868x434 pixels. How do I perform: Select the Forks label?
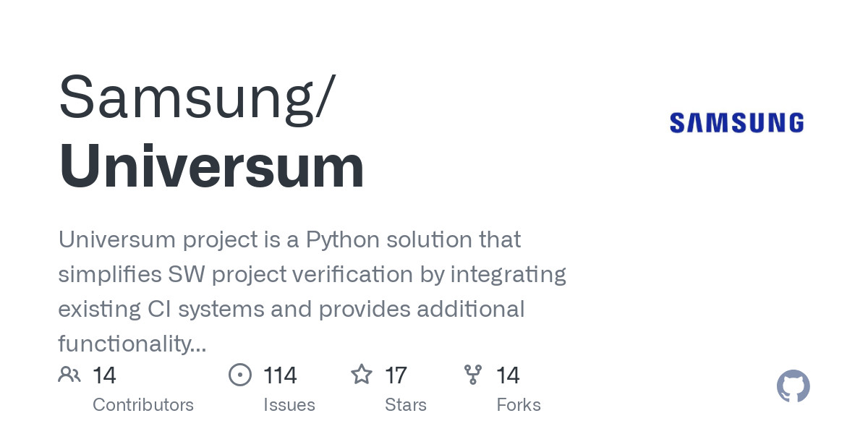[519, 404]
